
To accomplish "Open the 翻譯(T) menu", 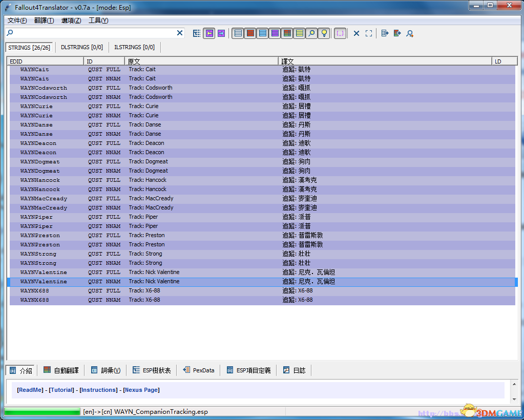I will click(44, 20).
